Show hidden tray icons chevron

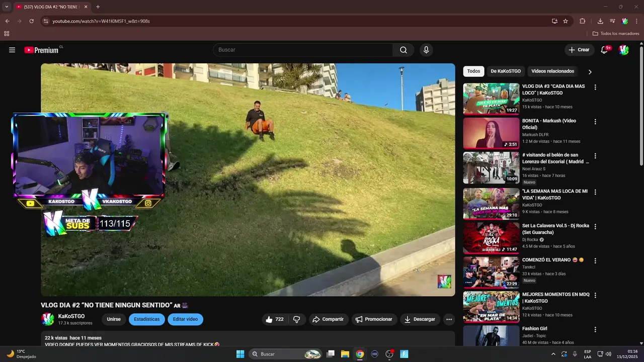(x=553, y=354)
